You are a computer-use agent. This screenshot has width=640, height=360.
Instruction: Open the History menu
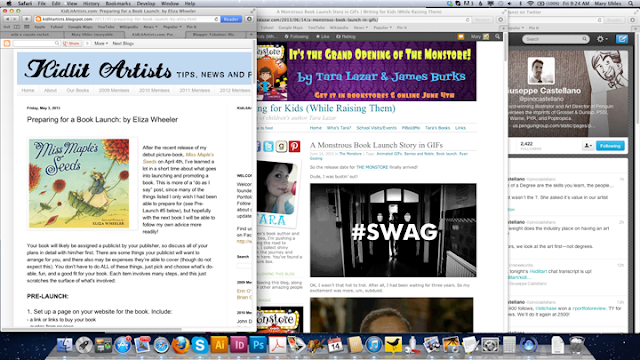91,3
